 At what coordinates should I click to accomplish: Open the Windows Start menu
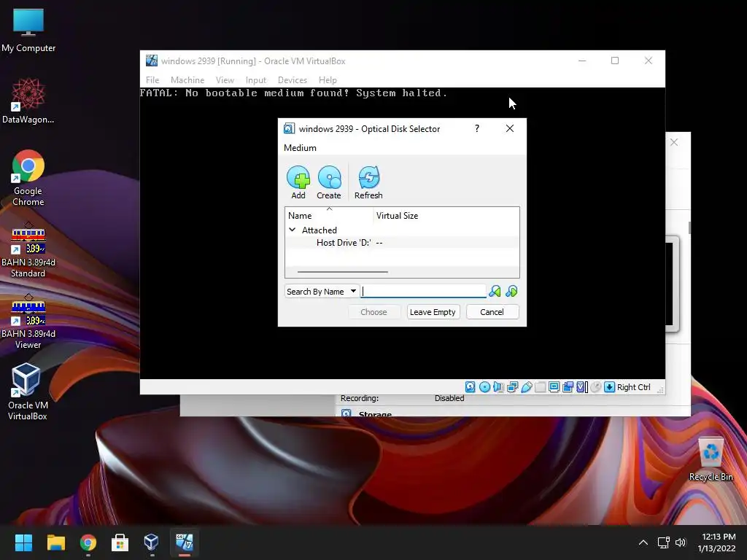(x=23, y=542)
